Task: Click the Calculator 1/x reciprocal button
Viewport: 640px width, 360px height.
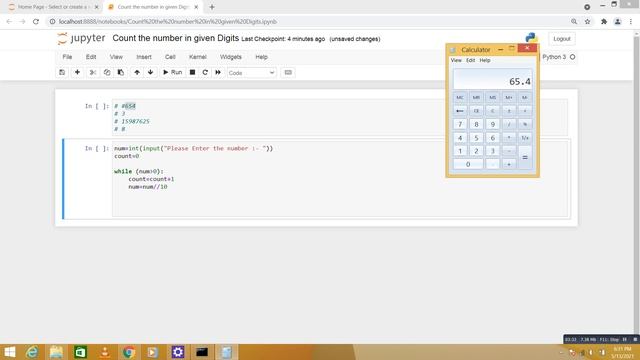Action: pyautogui.click(x=525, y=138)
